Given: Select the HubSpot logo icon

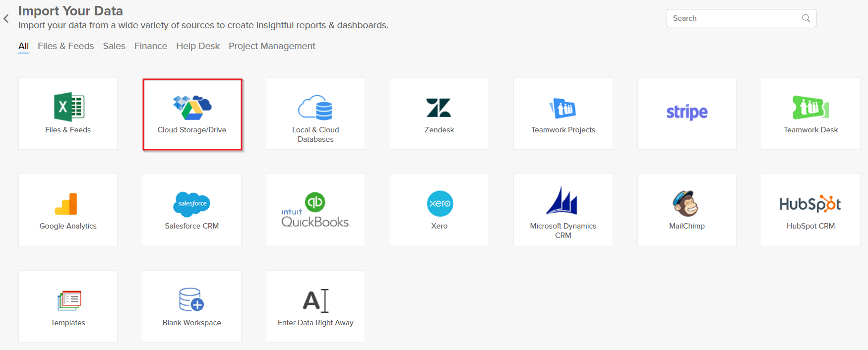Looking at the screenshot, I should coord(810,204).
